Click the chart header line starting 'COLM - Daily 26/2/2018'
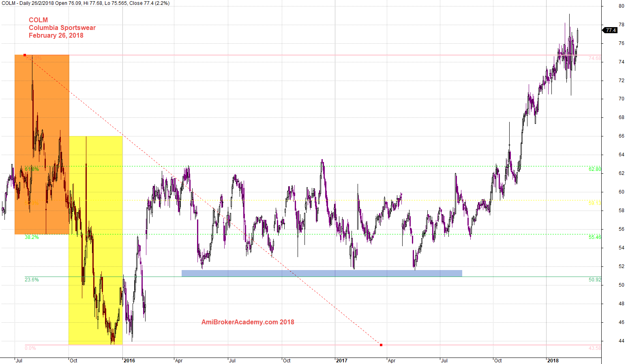This screenshot has height=364, width=626. [86, 3]
